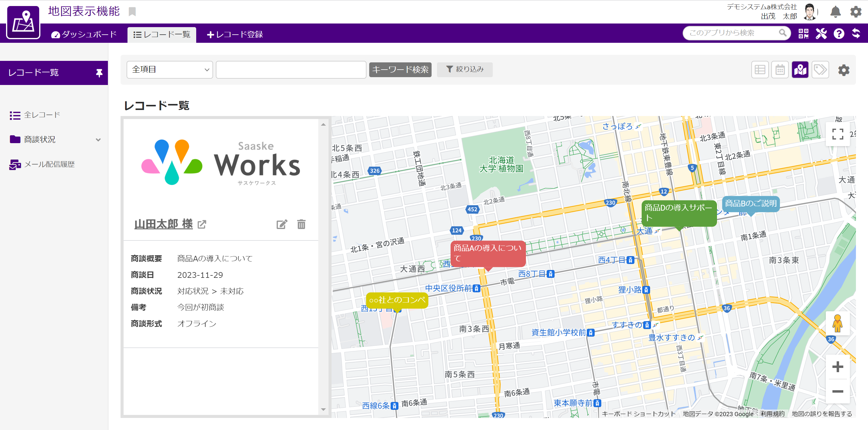
Task: Select the map view icon
Action: click(800, 70)
